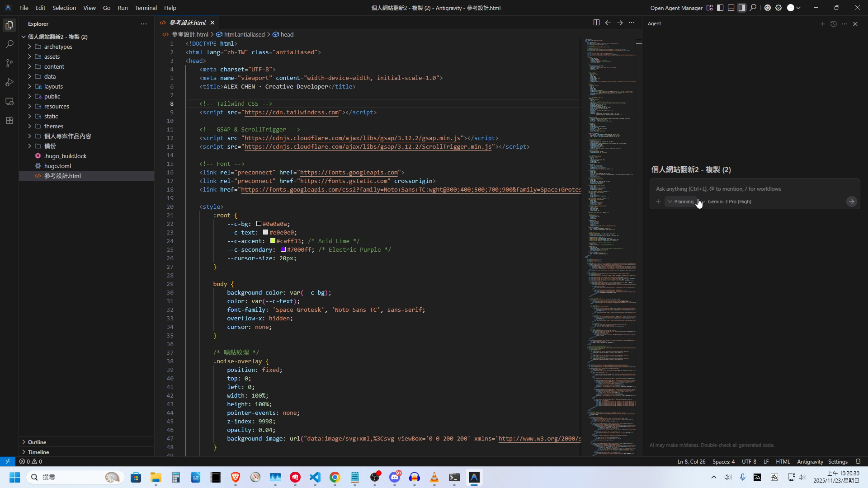868x488 pixels.
Task: Open the Extensions view
Action: coord(9,120)
